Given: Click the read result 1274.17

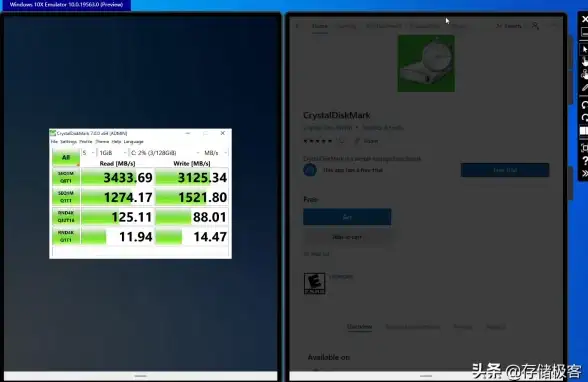Looking at the screenshot, I should coord(117,197).
